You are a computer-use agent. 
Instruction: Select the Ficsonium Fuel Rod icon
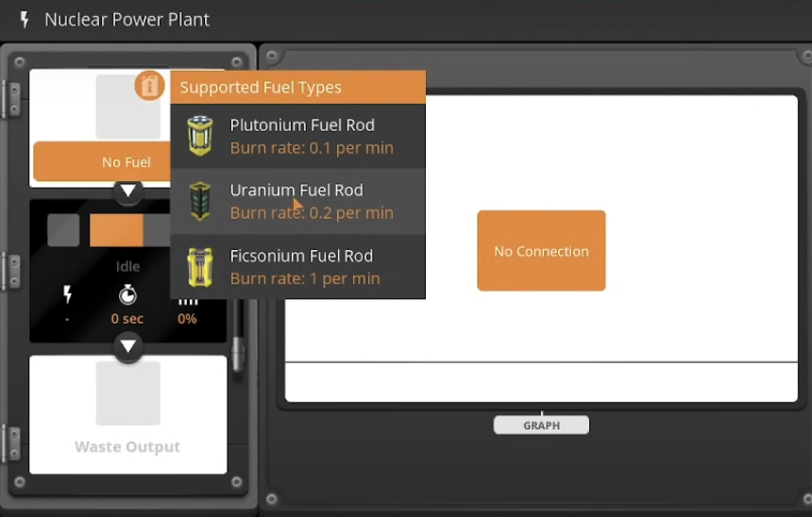(199, 267)
